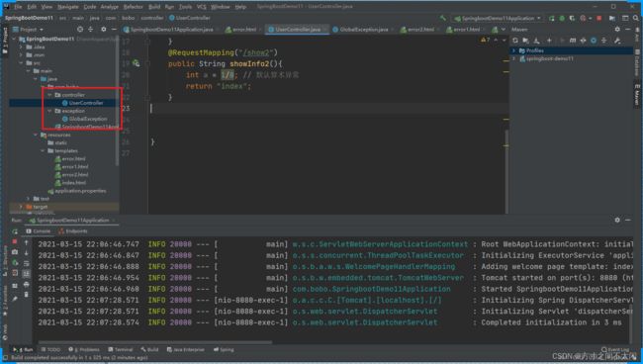The width and height of the screenshot is (643, 364).
Task: Expand the target folder
Action: (21, 207)
